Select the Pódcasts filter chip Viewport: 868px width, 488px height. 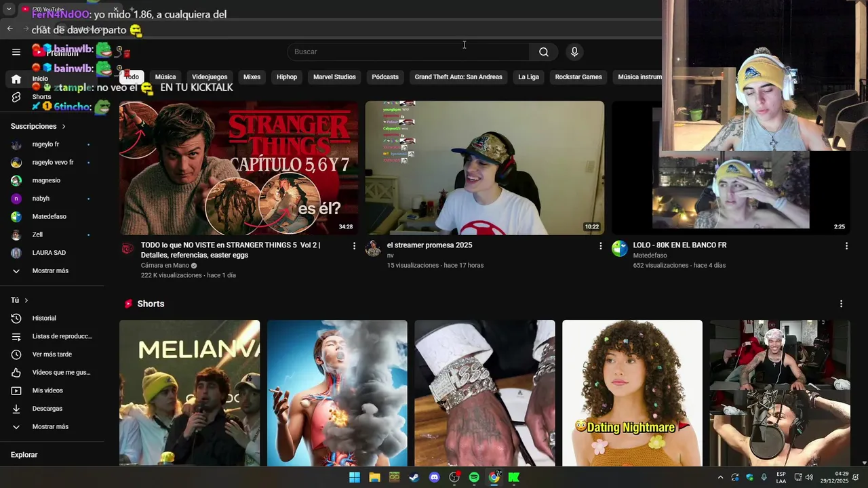385,77
